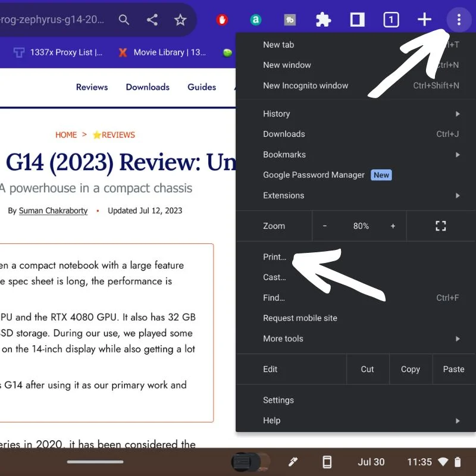
Task: Click the stylus pen icon in shelf
Action: pyautogui.click(x=293, y=462)
